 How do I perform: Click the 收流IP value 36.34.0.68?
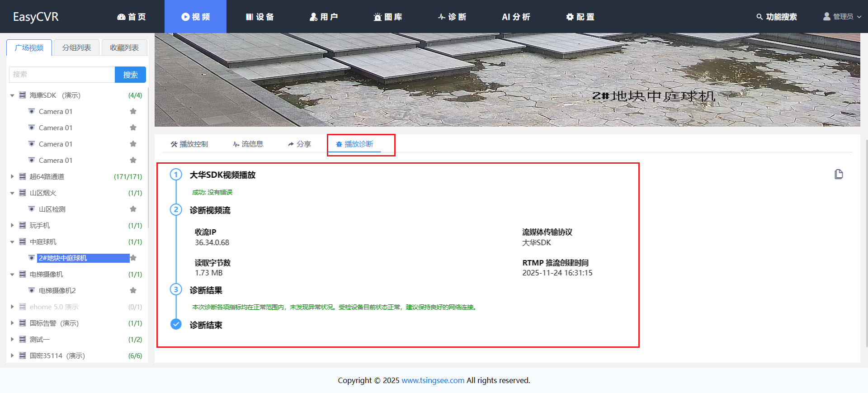click(x=212, y=242)
